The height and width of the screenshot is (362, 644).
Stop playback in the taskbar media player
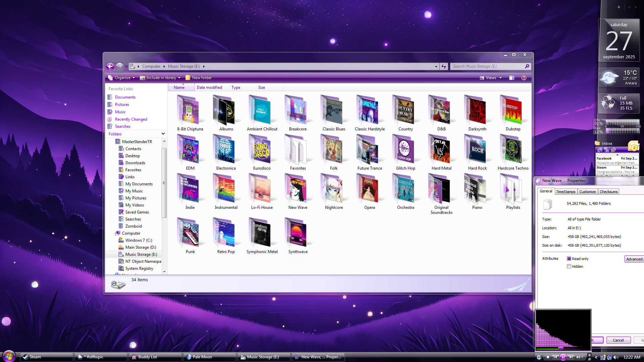[548, 357]
